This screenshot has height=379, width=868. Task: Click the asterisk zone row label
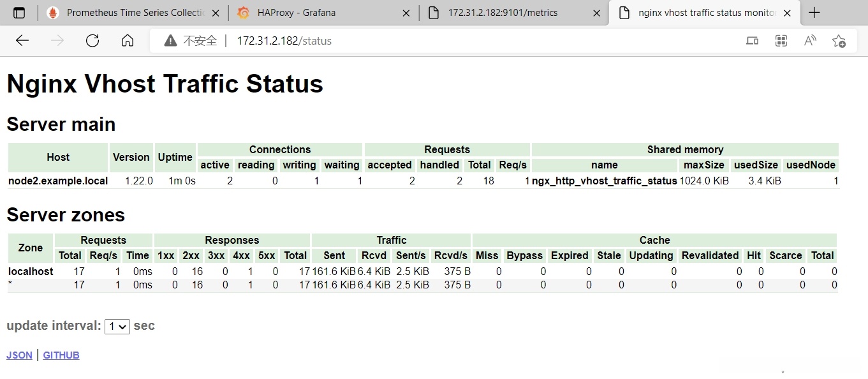pos(10,284)
